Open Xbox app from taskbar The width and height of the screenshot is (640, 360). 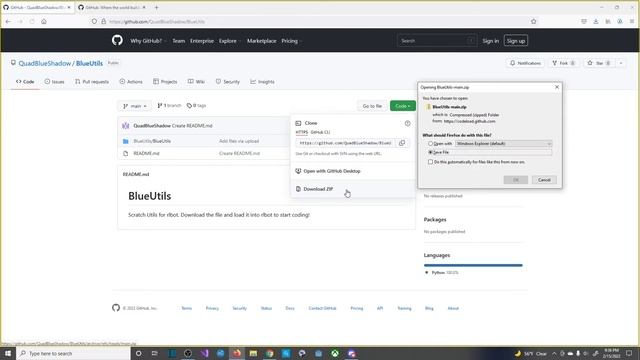click(x=335, y=353)
